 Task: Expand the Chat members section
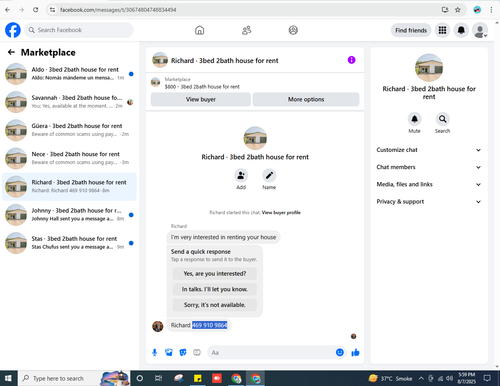click(429, 167)
